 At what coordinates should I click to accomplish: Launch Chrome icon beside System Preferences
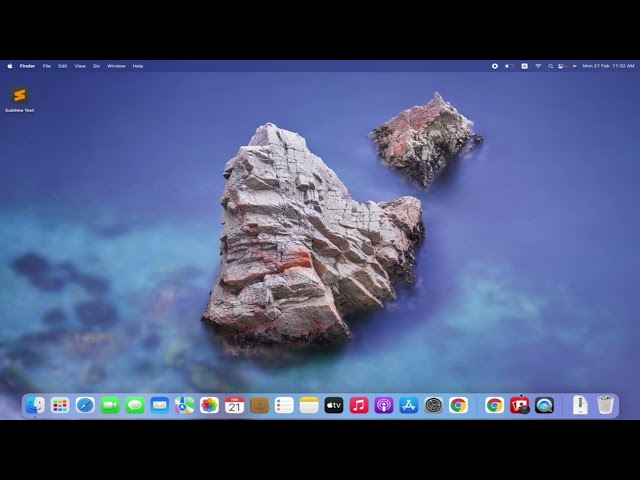click(x=458, y=405)
